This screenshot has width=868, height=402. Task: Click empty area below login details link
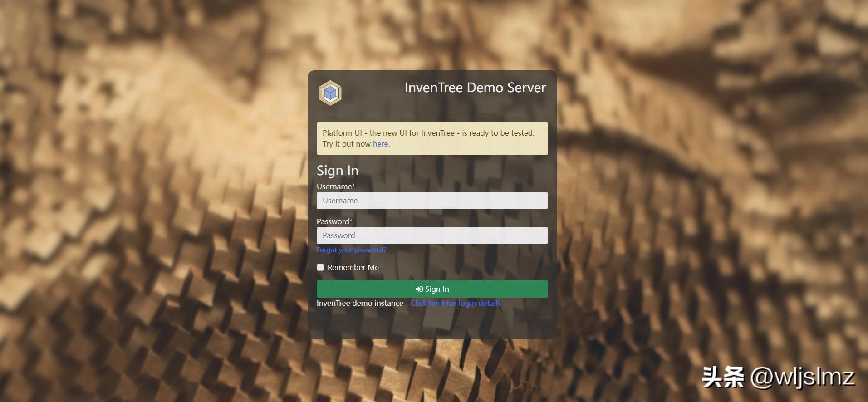[x=432, y=328]
